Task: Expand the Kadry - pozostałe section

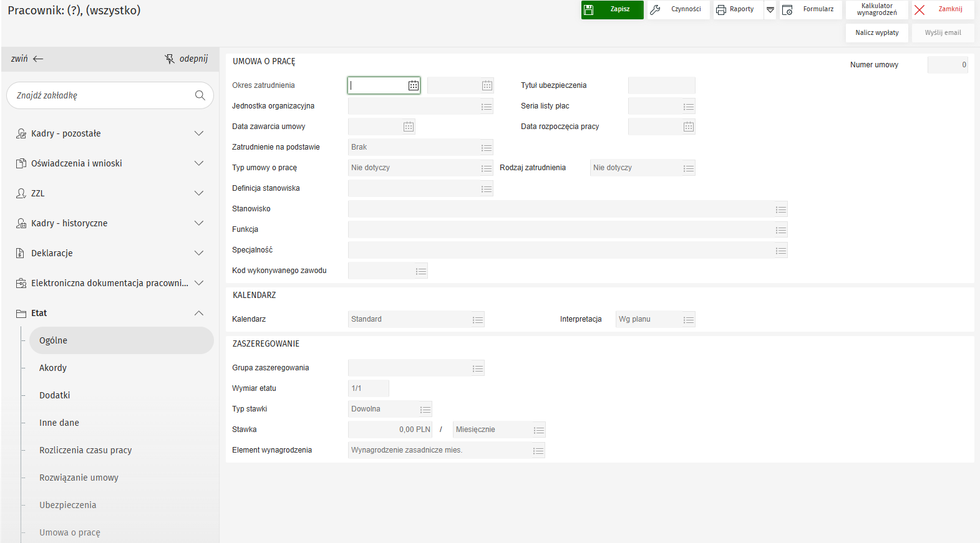Action: pyautogui.click(x=199, y=133)
